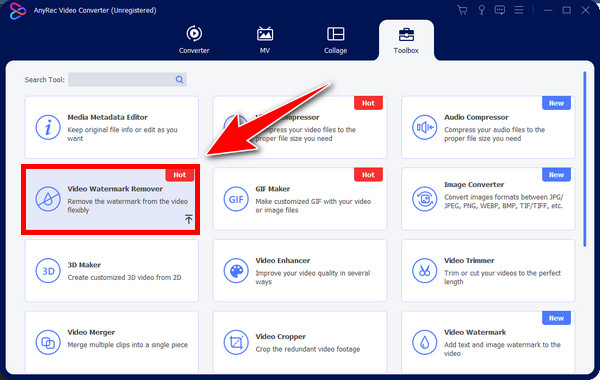Click the search magnifier icon

click(x=179, y=80)
